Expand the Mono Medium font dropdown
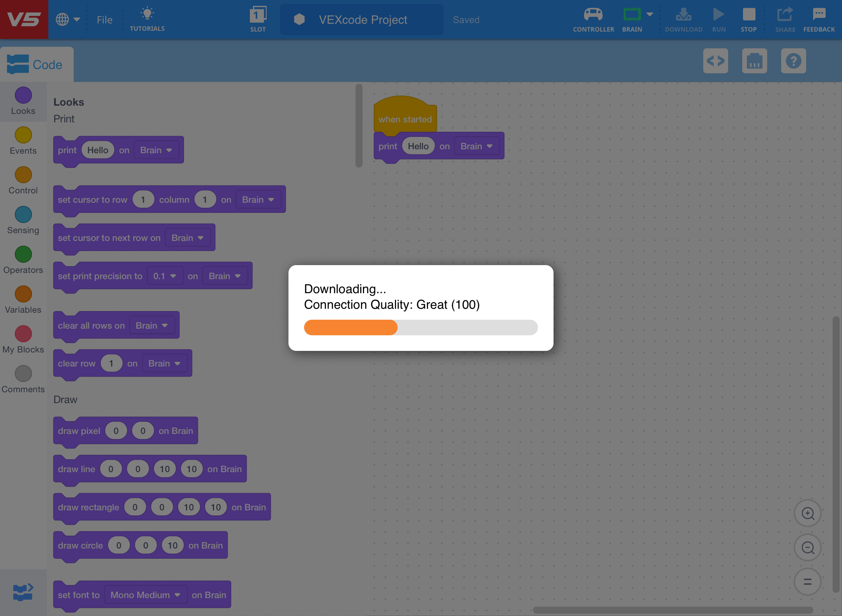Image resolution: width=842 pixels, height=616 pixels. [x=145, y=595]
